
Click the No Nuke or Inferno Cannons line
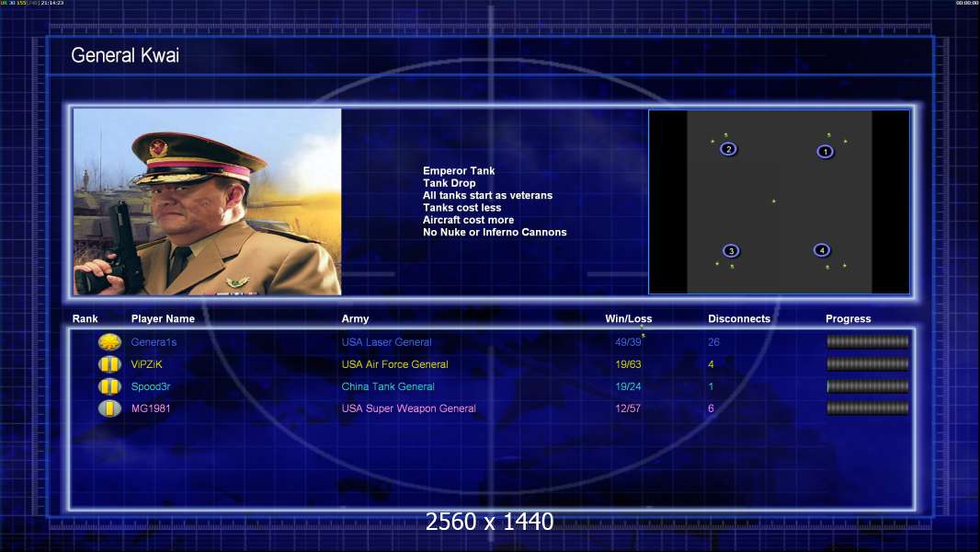tap(495, 232)
